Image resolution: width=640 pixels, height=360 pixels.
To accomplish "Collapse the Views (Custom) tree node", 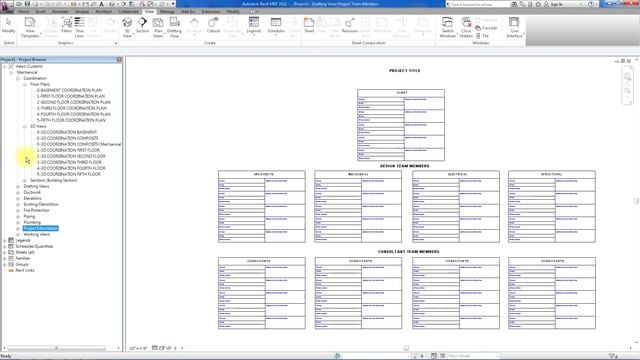I will click(x=5, y=66).
